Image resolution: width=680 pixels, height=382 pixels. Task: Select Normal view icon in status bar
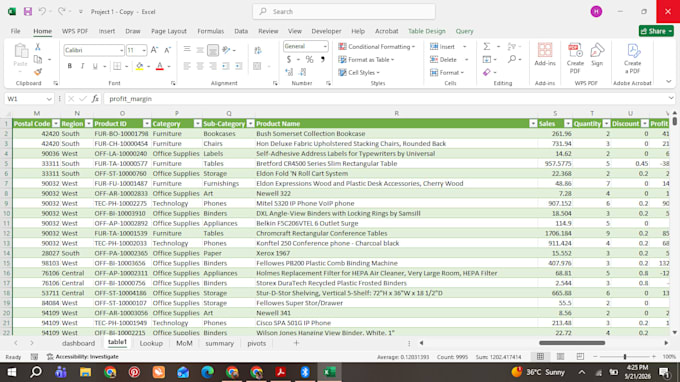tap(540, 356)
